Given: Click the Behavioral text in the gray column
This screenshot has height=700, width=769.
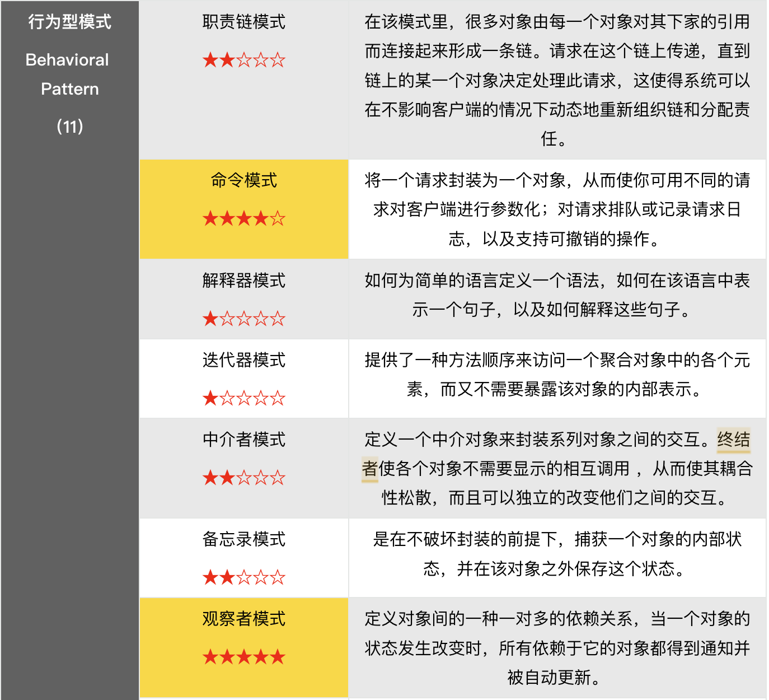Looking at the screenshot, I should coord(67,60).
